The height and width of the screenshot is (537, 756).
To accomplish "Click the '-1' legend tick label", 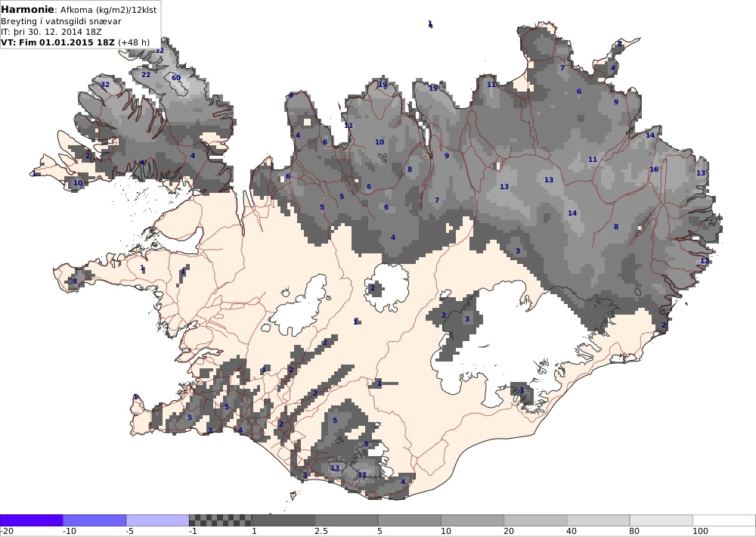I will click(x=193, y=531).
